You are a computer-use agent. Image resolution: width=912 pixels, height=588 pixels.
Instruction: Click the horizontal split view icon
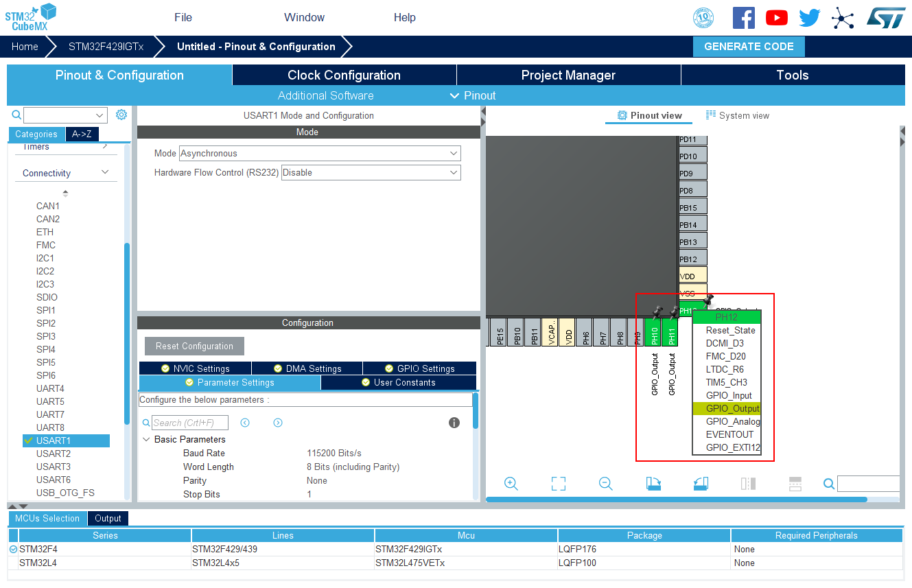point(795,484)
